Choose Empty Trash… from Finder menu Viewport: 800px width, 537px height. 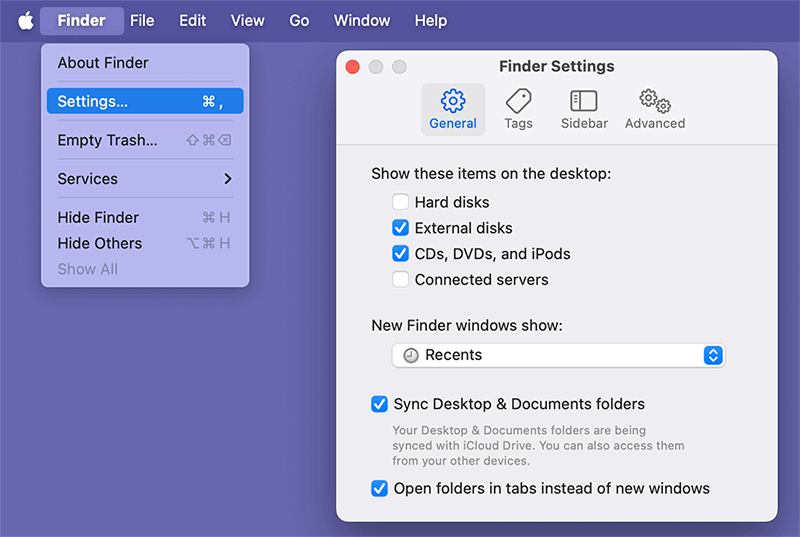pos(145,140)
